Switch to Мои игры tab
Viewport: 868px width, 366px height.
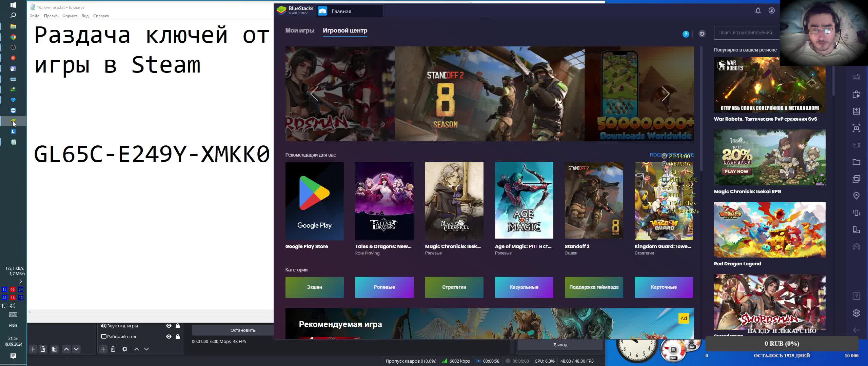[300, 30]
